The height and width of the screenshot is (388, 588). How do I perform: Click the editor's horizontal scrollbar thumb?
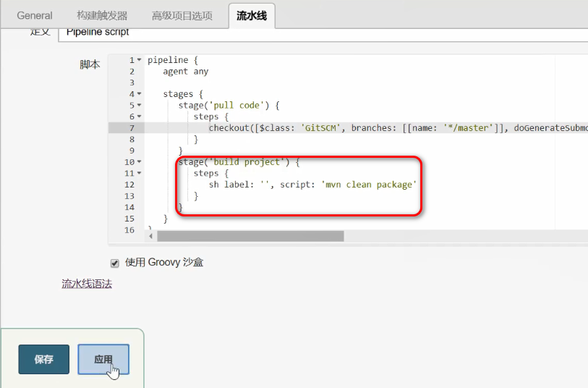pos(250,236)
